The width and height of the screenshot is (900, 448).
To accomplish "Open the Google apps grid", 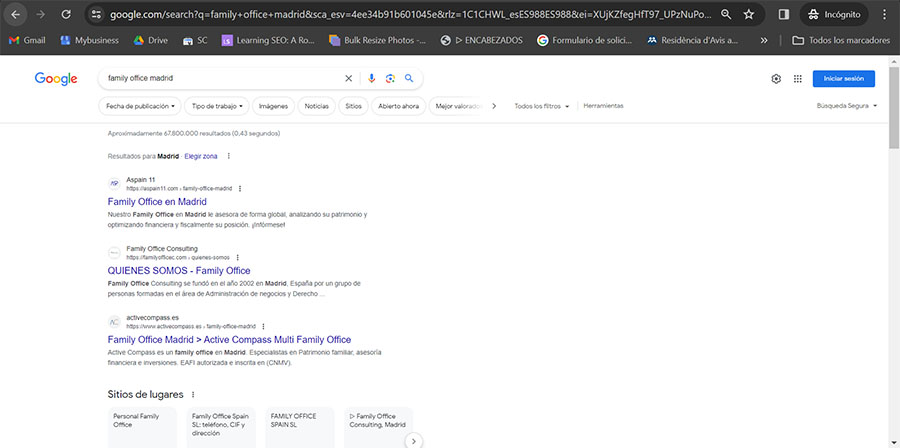I will pos(798,79).
